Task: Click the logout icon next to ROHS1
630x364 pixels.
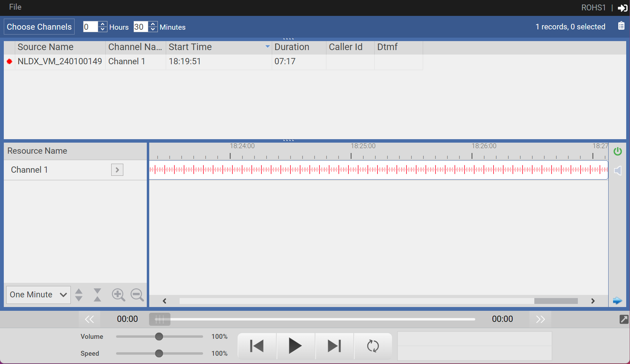Action: click(x=622, y=8)
